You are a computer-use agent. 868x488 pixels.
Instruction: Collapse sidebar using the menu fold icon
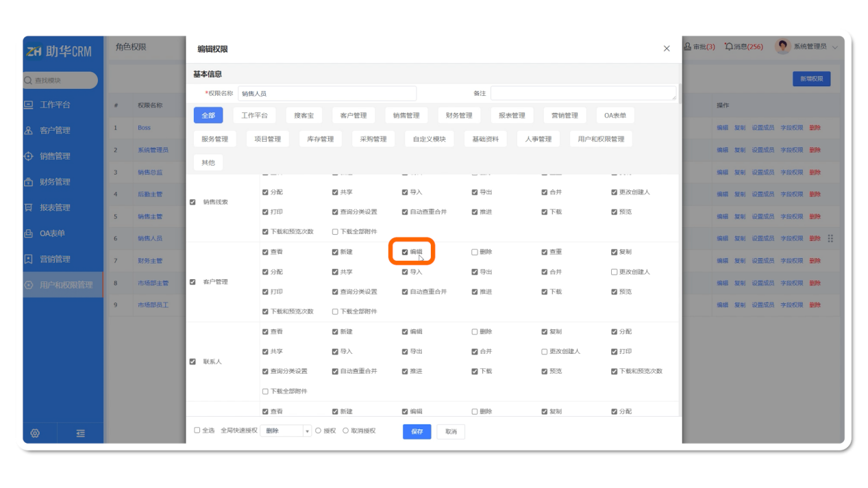81,433
